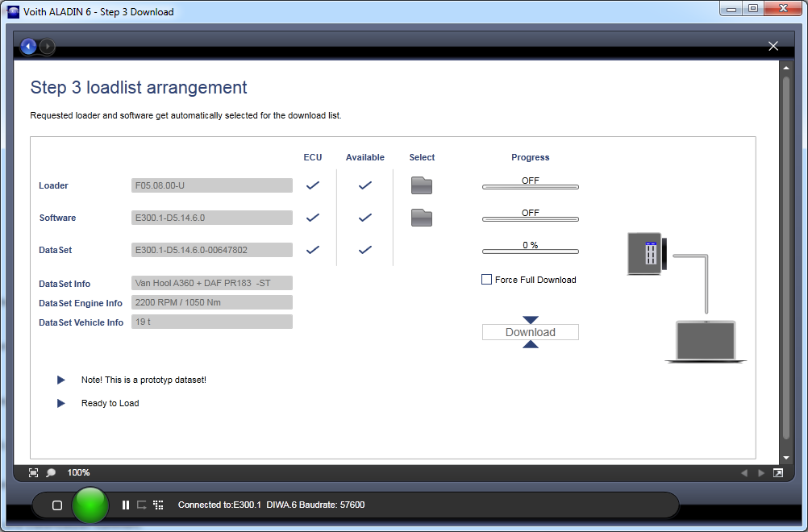Image resolution: width=808 pixels, height=532 pixels.
Task: Open the Loader file folder icon
Action: 422,185
